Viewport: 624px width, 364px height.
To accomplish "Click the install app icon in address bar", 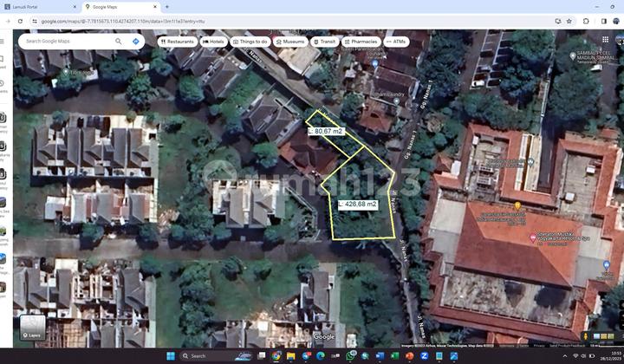I will [558, 21].
